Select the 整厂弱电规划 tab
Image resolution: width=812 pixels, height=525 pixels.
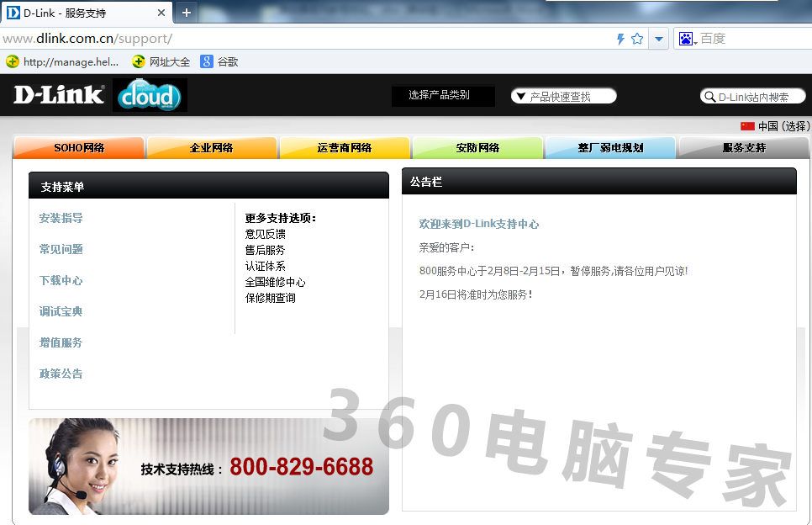(610, 148)
